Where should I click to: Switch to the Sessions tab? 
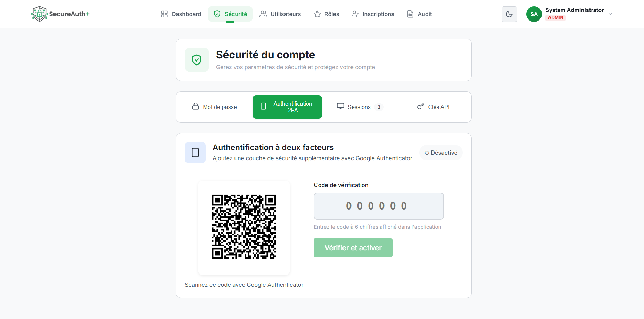(x=359, y=107)
